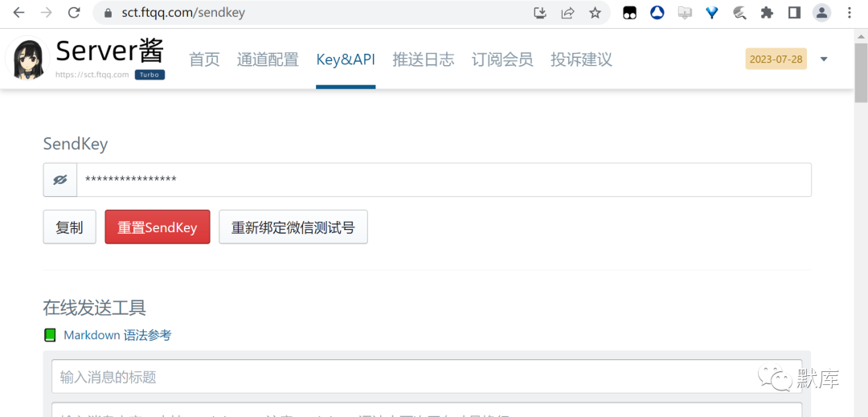Open the 首页 nav tab

tap(204, 59)
